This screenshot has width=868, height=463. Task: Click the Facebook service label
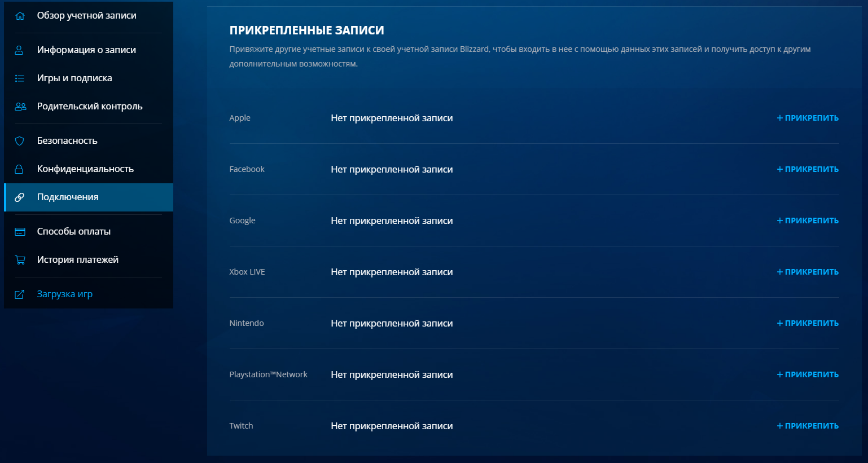click(x=247, y=169)
